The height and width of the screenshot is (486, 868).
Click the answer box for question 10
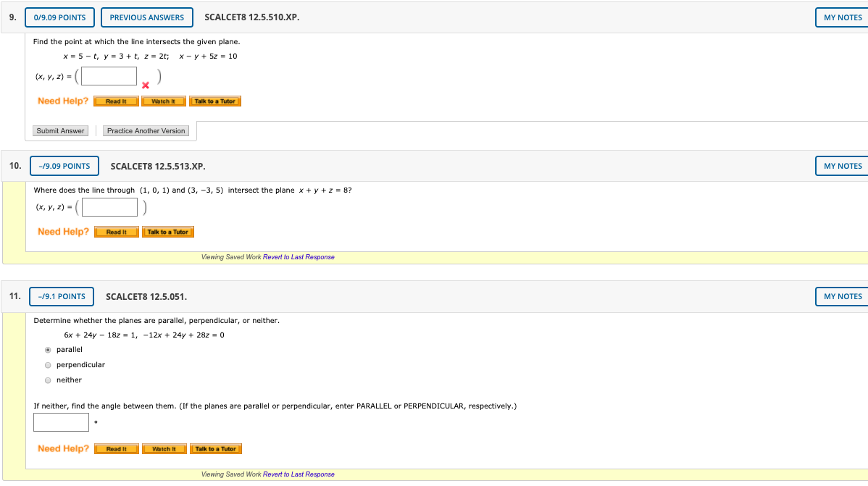[109, 206]
